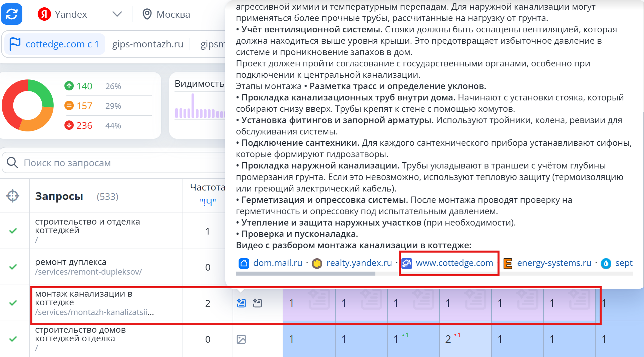Click the Запросы column header
The image size is (644, 357).
(59, 196)
